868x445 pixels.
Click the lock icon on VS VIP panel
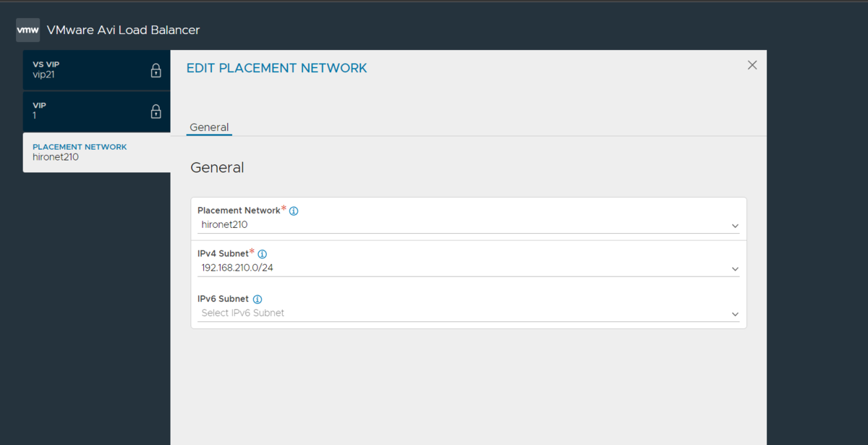click(156, 70)
